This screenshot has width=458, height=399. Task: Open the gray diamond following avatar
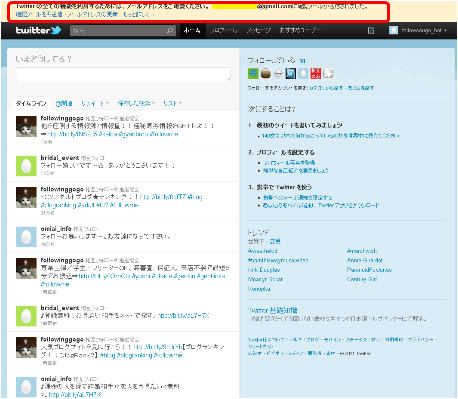[278, 73]
